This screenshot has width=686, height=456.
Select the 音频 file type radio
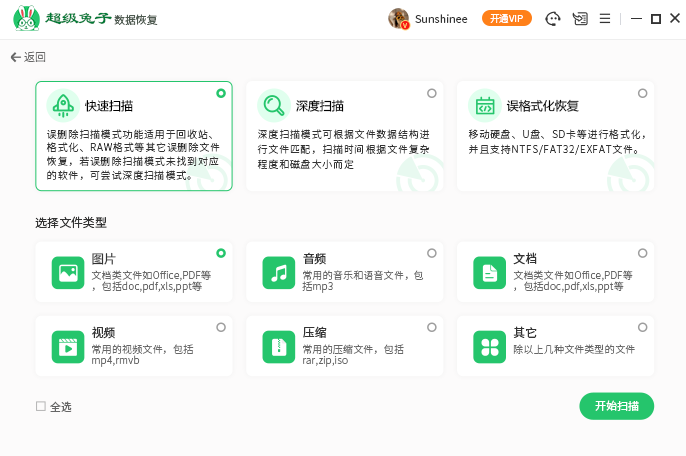point(432,253)
